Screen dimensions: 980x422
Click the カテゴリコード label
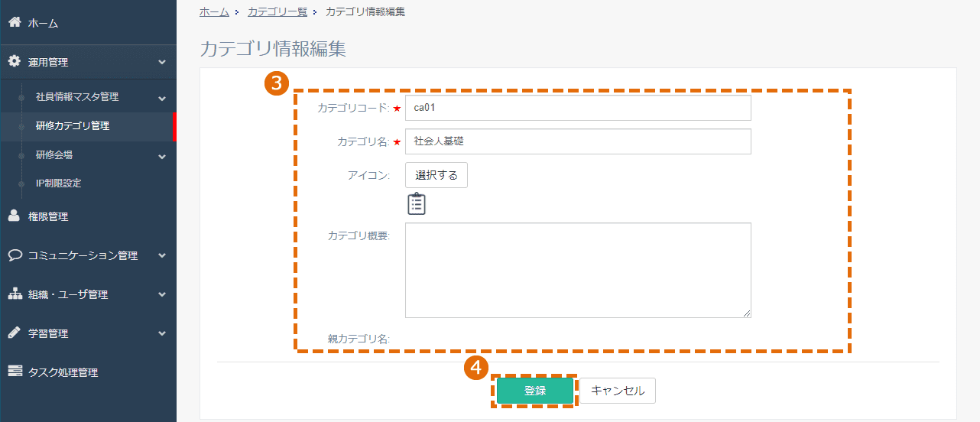click(354, 108)
